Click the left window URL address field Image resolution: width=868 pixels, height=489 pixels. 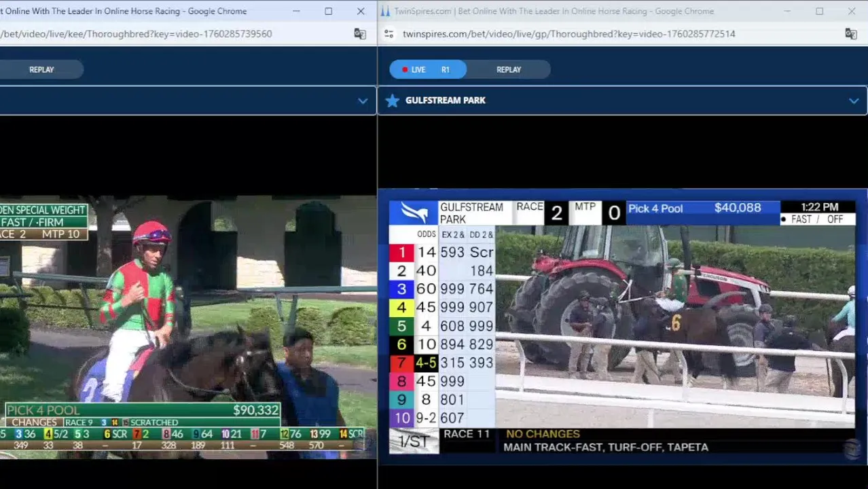pyautogui.click(x=136, y=34)
